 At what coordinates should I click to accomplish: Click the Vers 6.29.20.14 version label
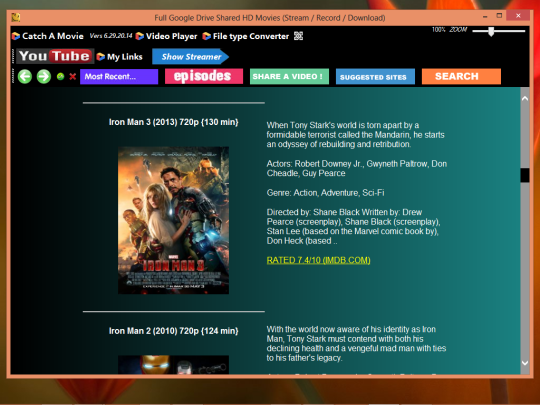[111, 35]
